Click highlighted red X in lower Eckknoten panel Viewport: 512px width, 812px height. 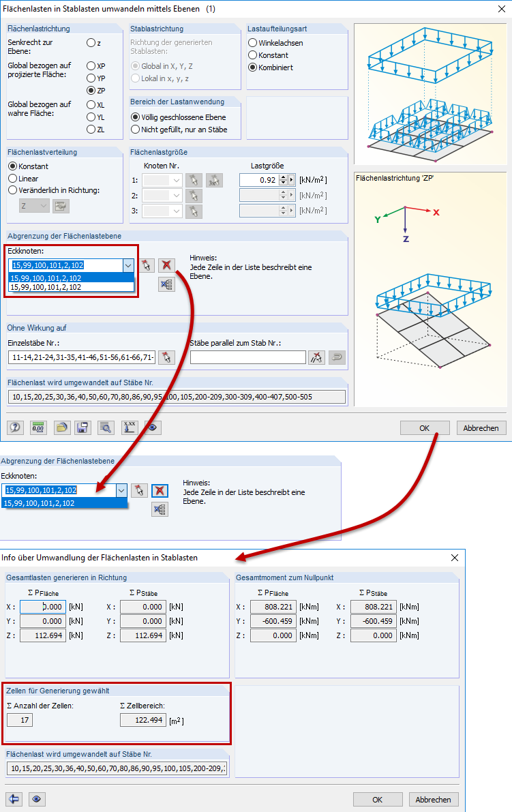point(160,490)
